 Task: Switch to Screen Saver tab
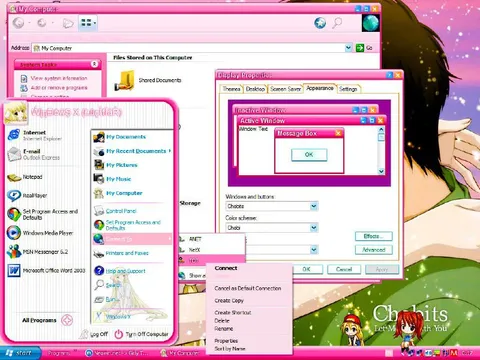coord(286,89)
